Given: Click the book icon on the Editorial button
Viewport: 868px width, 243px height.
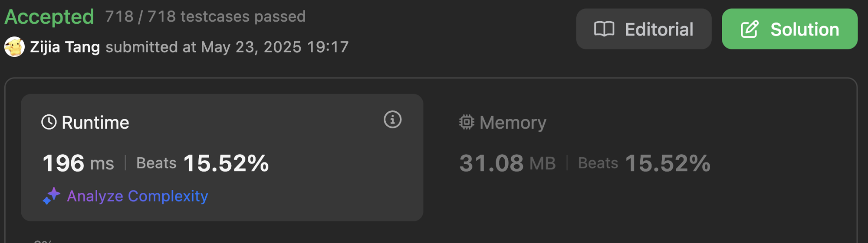Looking at the screenshot, I should [x=604, y=29].
